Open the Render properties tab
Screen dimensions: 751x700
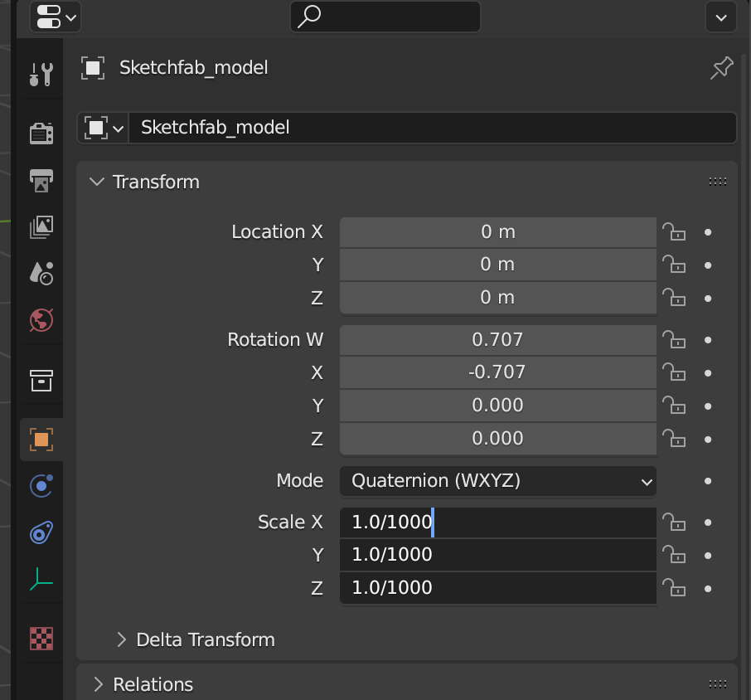(x=41, y=133)
